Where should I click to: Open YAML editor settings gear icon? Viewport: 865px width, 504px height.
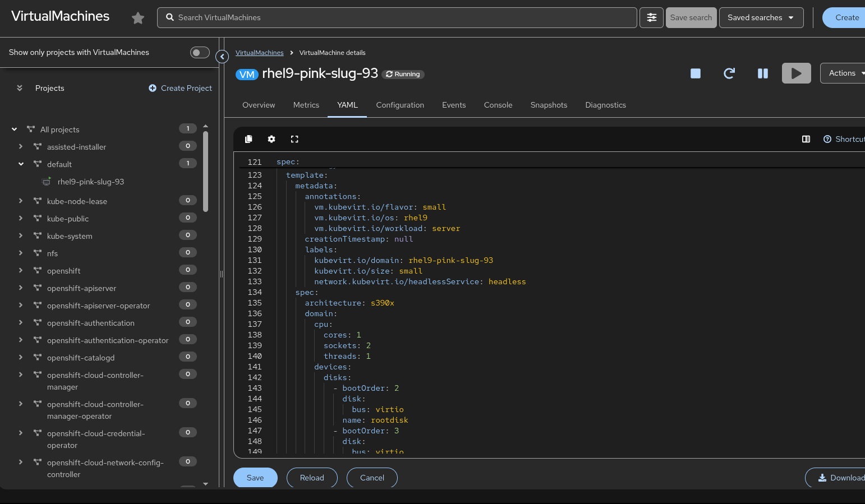(272, 139)
